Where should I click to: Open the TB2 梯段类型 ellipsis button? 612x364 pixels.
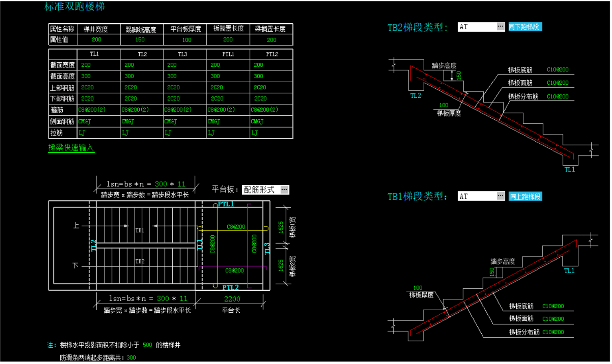point(500,27)
